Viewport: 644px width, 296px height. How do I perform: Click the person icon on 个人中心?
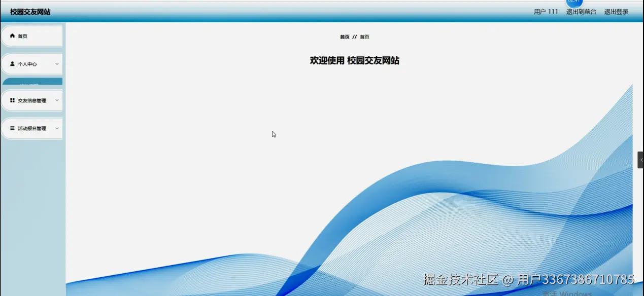coord(11,63)
